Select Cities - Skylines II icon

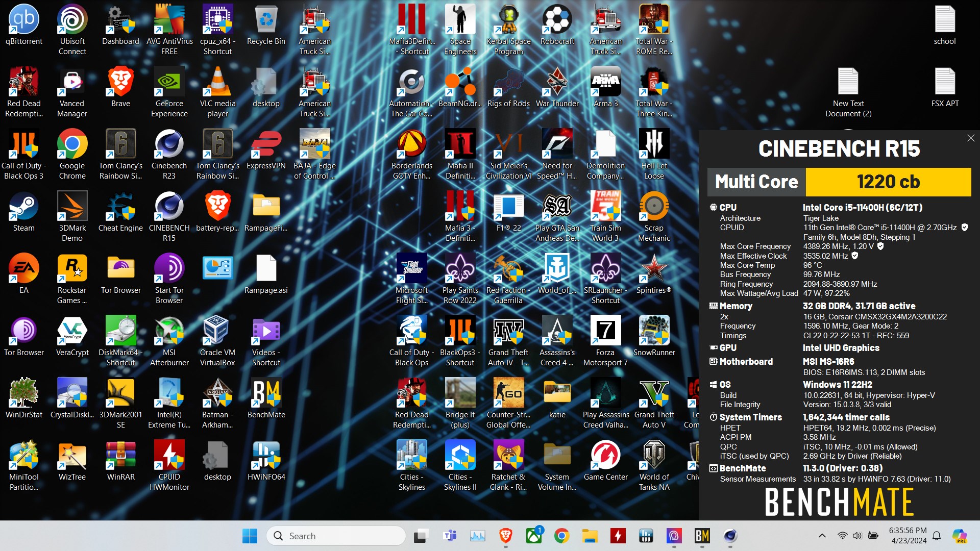460,466
